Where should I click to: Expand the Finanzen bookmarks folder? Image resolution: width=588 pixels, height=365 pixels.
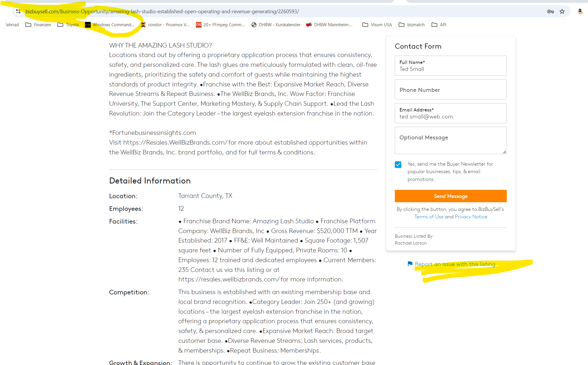pos(38,25)
